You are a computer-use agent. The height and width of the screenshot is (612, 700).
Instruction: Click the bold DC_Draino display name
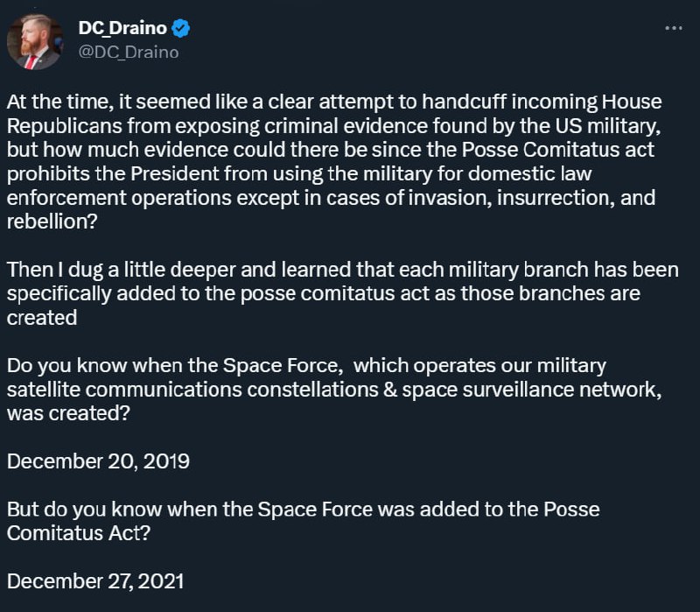tap(122, 28)
